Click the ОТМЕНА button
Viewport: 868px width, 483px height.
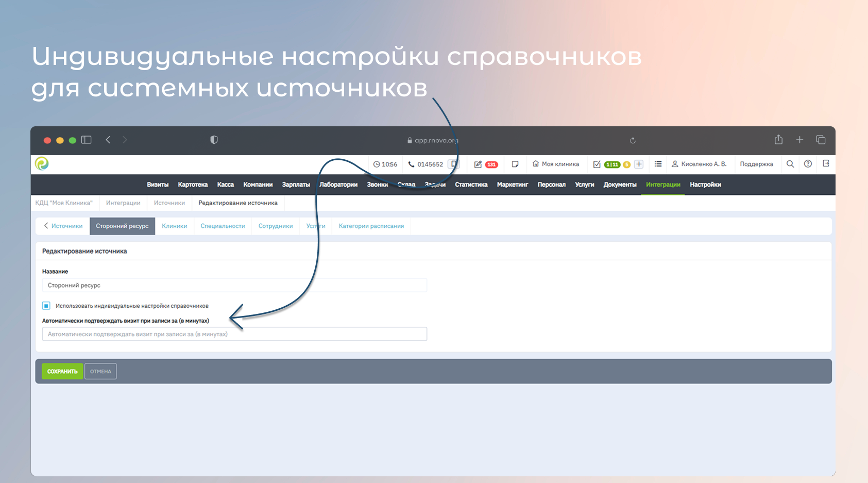click(100, 371)
